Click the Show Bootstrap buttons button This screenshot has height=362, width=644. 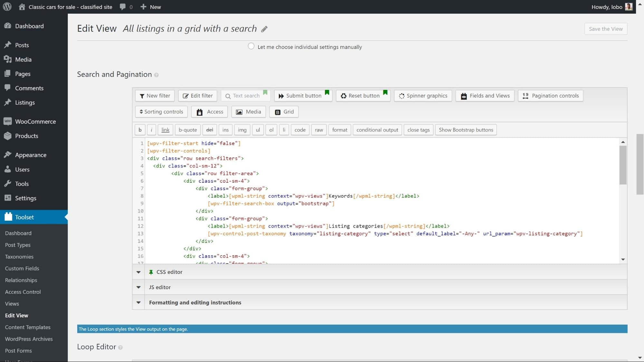point(466,129)
